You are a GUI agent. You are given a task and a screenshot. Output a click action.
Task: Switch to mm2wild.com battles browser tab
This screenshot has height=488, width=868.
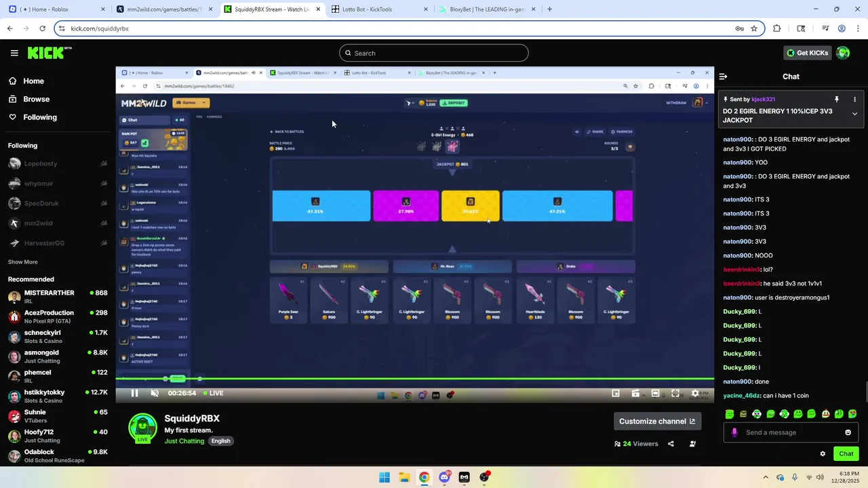[163, 9]
